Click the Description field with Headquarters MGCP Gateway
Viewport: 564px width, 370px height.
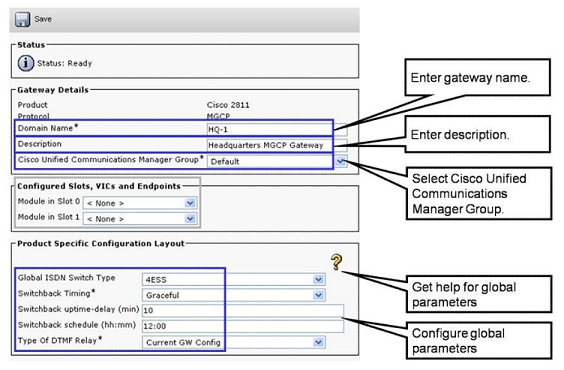(277, 145)
